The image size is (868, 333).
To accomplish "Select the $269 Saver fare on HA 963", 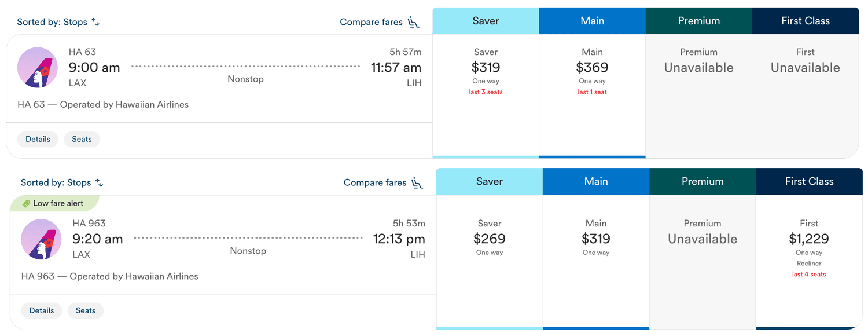I will coord(490,262).
